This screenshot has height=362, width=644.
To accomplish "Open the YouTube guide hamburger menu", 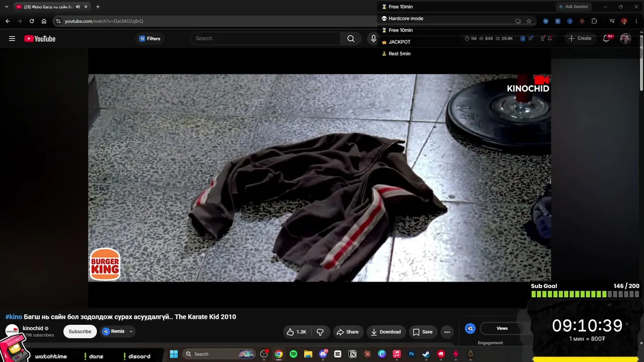I will pos(12,39).
